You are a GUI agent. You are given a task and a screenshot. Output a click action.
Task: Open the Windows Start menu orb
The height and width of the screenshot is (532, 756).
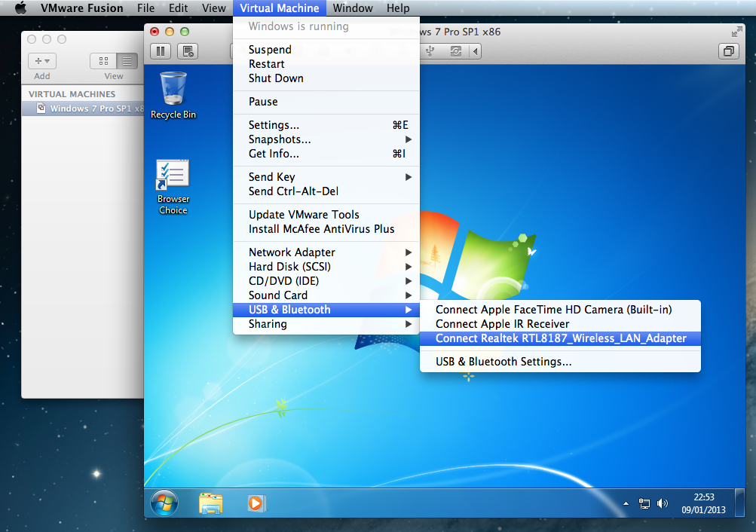point(164,503)
